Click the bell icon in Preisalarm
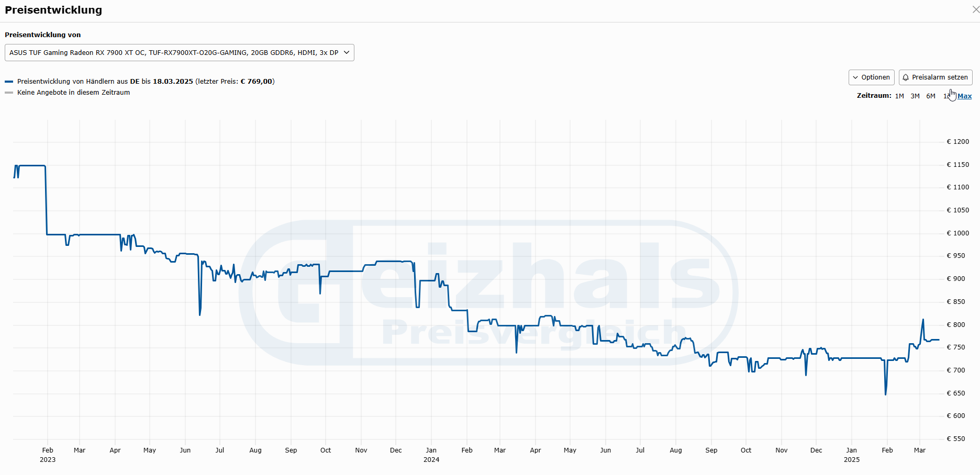The image size is (980, 475). [906, 77]
